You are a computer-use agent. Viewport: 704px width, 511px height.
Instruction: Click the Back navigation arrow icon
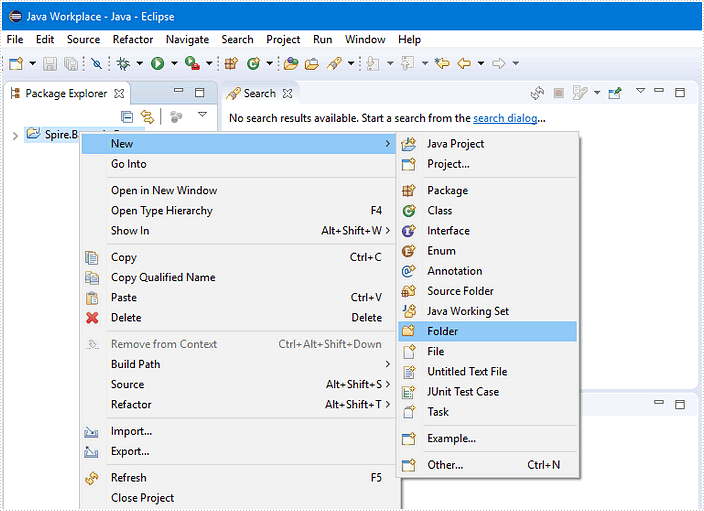464,63
